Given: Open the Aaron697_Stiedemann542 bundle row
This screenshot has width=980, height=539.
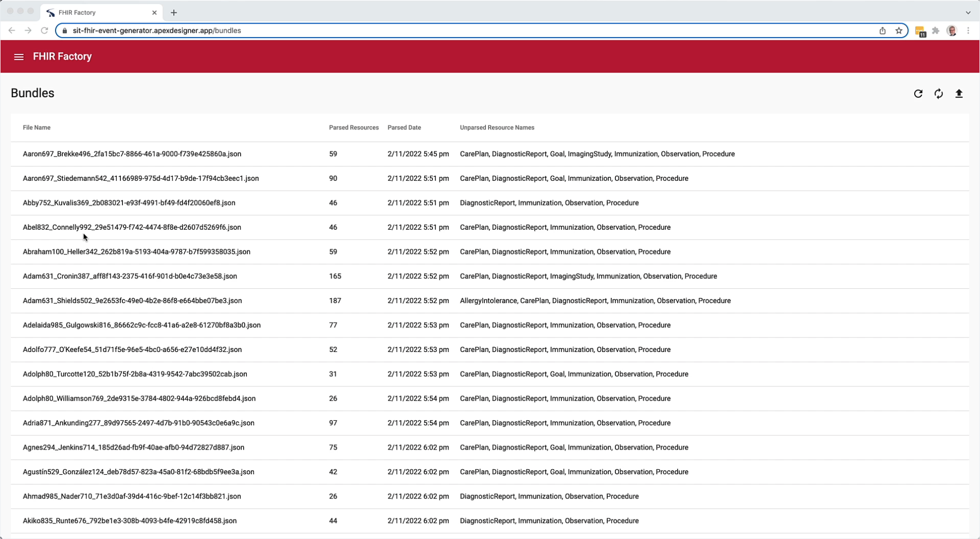Looking at the screenshot, I should tap(489, 178).
